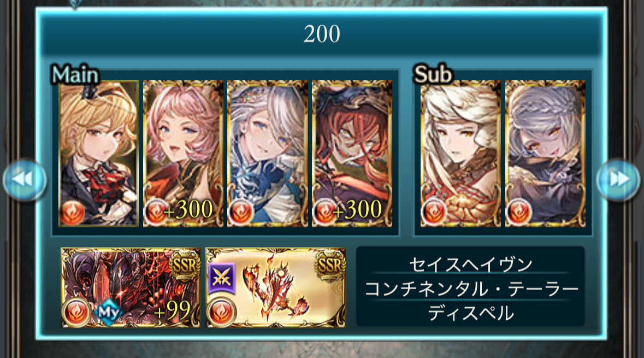Select the セイスヘイヴン skill entry

tap(470, 263)
